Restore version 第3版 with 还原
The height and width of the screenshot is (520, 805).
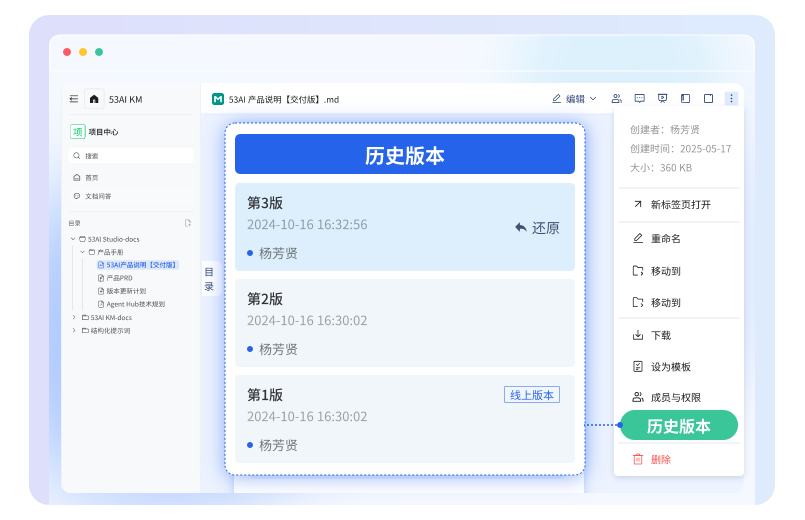537,228
